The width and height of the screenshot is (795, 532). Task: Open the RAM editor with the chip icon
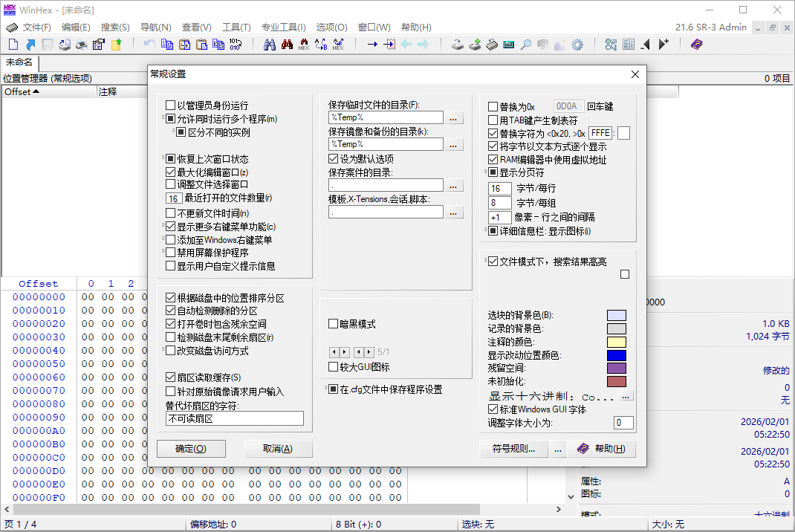point(492,45)
